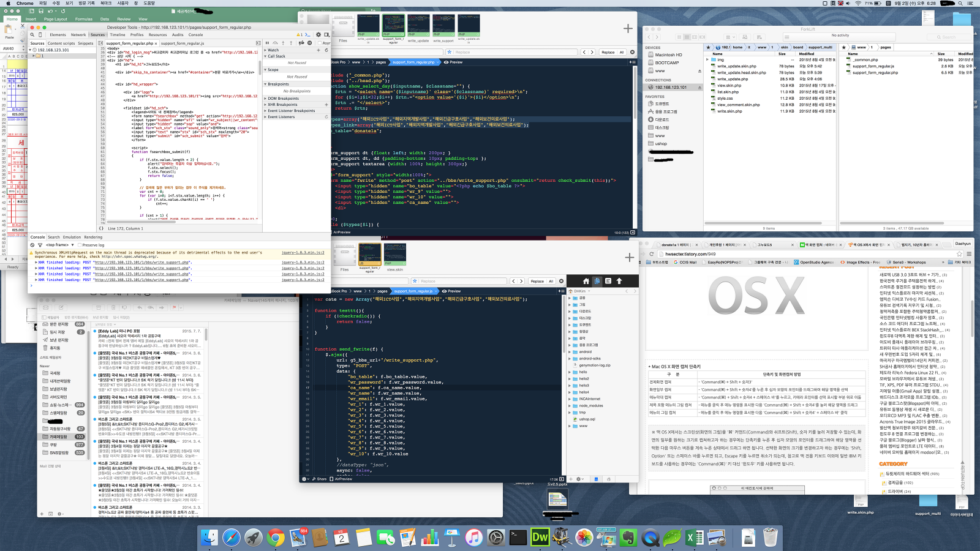
Task: Click the pause script execution icon
Action: tap(267, 43)
